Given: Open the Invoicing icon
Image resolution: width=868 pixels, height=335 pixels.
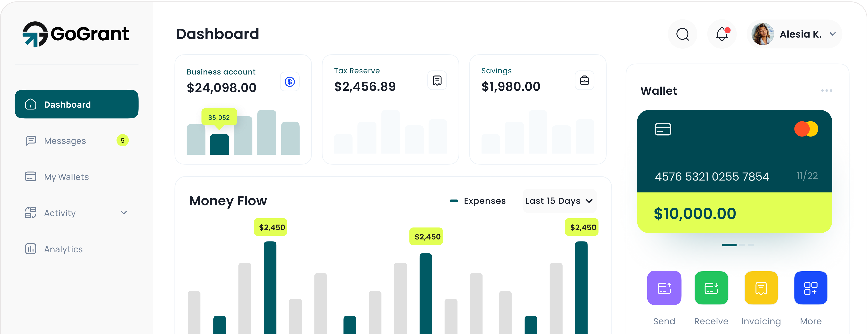Looking at the screenshot, I should pyautogui.click(x=761, y=288).
